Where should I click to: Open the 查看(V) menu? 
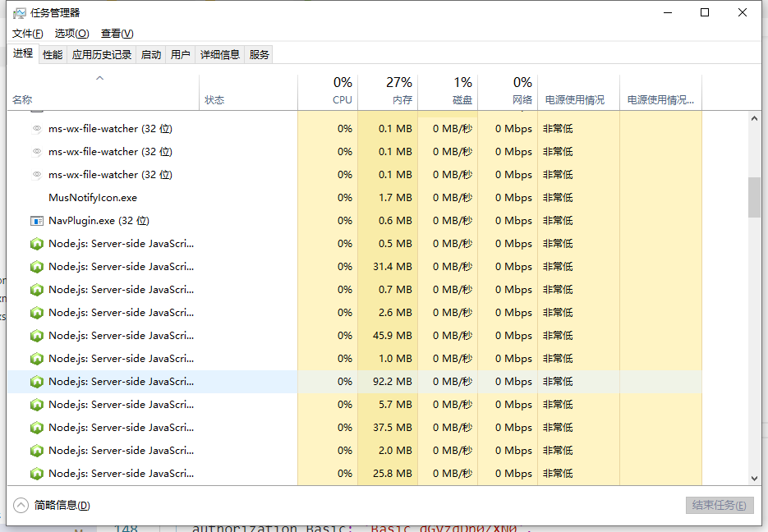(117, 34)
